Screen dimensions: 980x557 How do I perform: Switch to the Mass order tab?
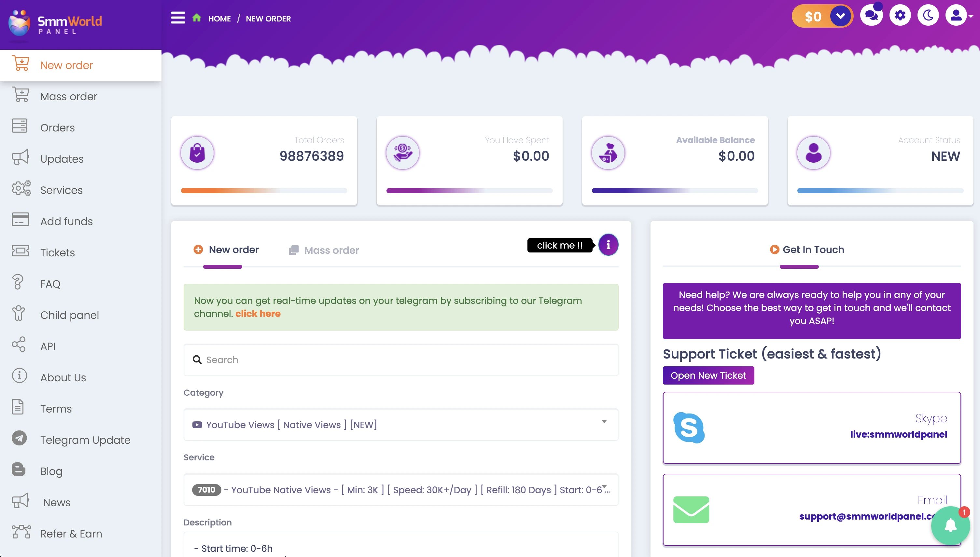[331, 250]
